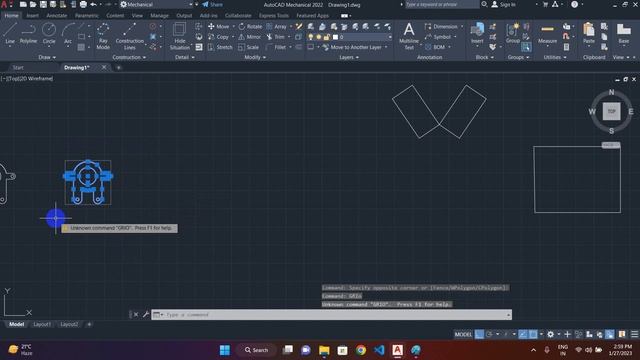Click the Base view tool
The height and width of the screenshot is (360, 640).
(624, 33)
